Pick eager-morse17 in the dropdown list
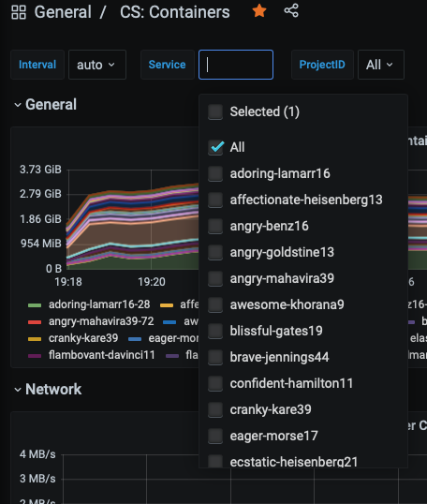Screen dimensions: 427x504 pyautogui.click(x=273, y=436)
